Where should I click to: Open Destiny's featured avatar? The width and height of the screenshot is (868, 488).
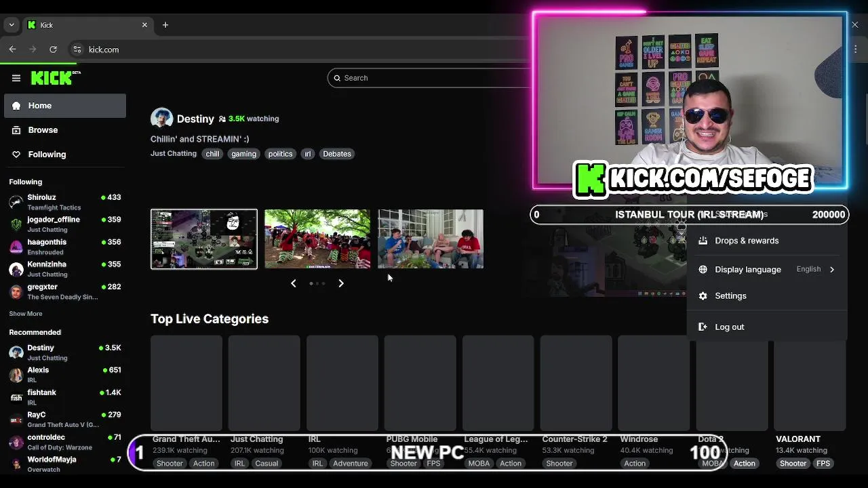[x=161, y=119]
